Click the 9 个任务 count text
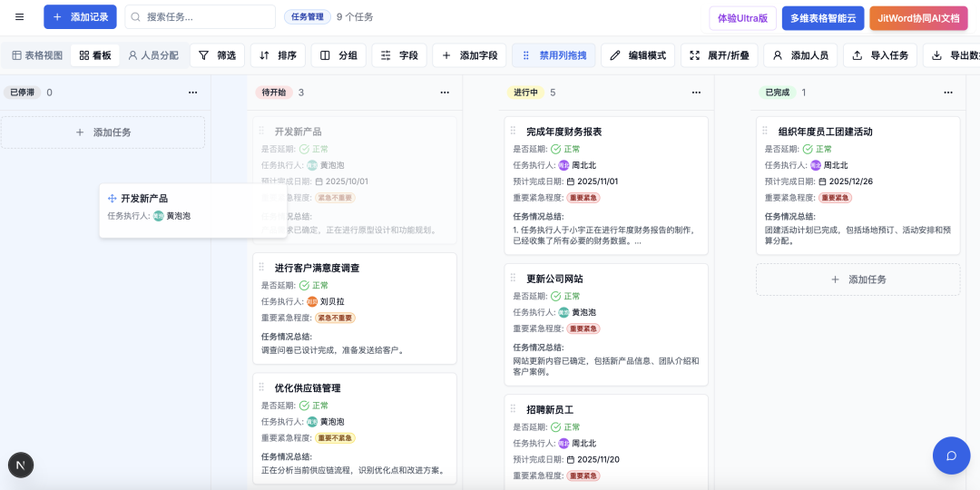The width and height of the screenshot is (980, 490). (x=355, y=17)
